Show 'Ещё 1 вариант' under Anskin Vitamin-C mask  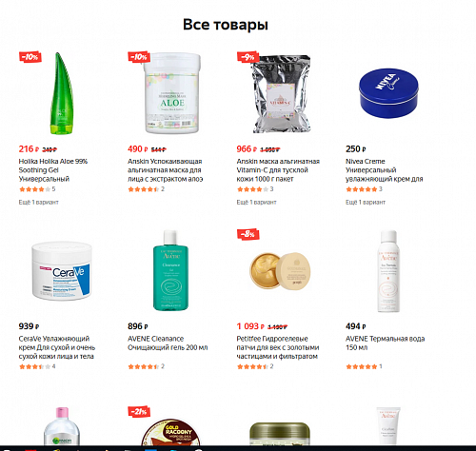coord(256,202)
